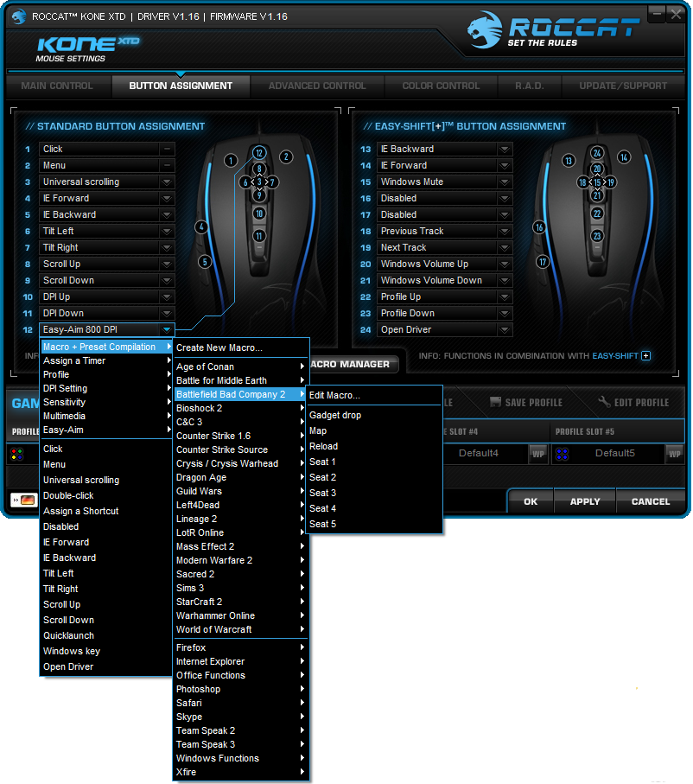693x784 pixels.
Task: Click marker 22 on Easy-Shift mouse diagram
Action: click(597, 214)
